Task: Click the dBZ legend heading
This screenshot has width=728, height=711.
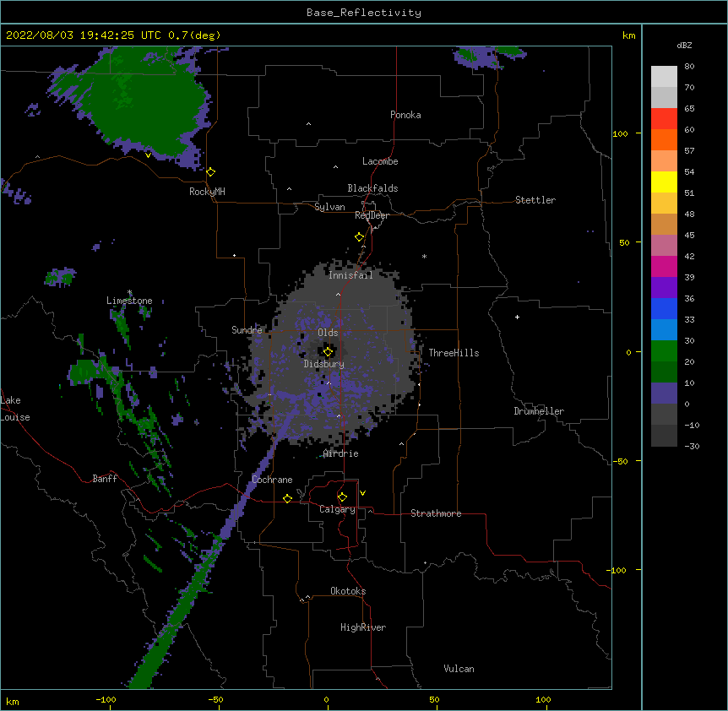Action: (x=684, y=46)
